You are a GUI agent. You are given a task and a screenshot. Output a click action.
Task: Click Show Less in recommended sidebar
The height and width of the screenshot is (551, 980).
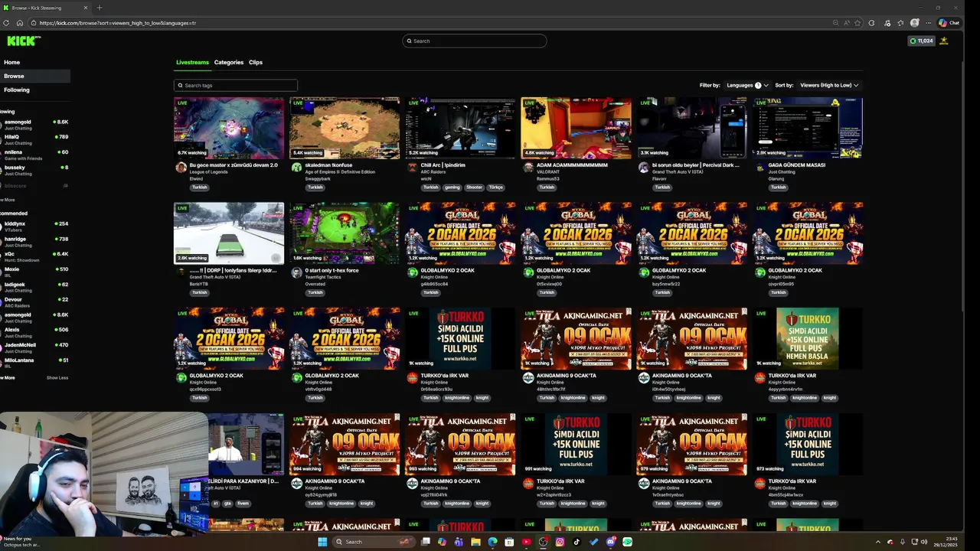(x=57, y=377)
